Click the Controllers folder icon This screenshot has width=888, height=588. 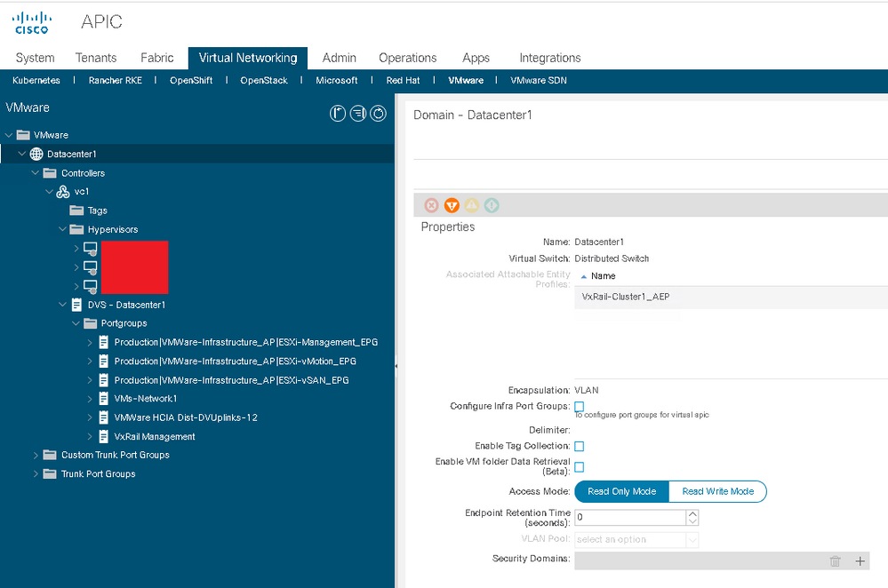(50, 173)
